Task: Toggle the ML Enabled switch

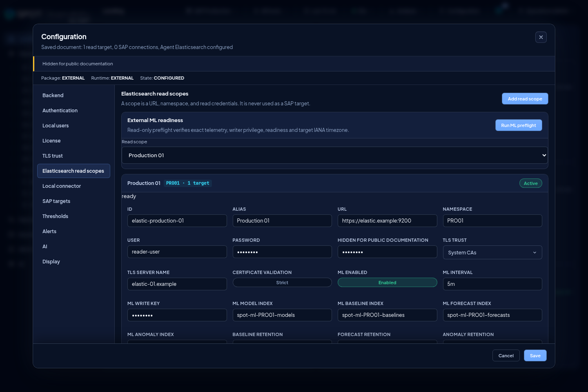Action: (387, 283)
